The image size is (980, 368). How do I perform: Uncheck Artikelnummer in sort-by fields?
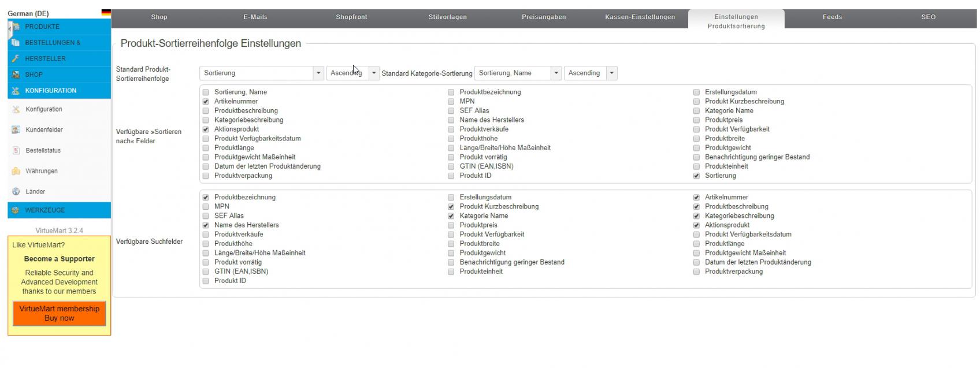click(206, 102)
